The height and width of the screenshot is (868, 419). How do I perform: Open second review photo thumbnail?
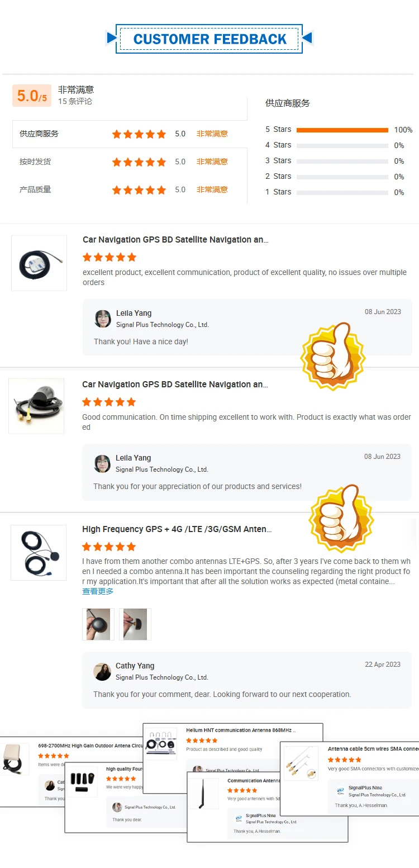point(135,624)
